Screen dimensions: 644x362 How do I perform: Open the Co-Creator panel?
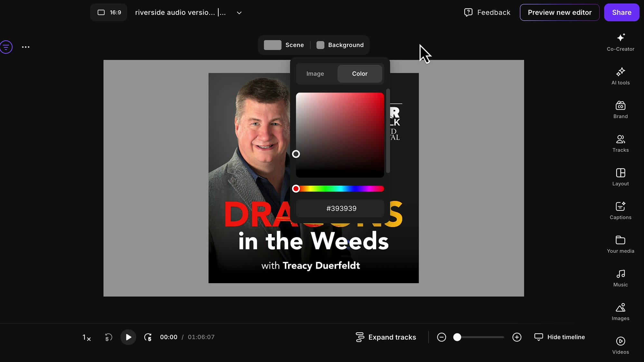click(620, 42)
